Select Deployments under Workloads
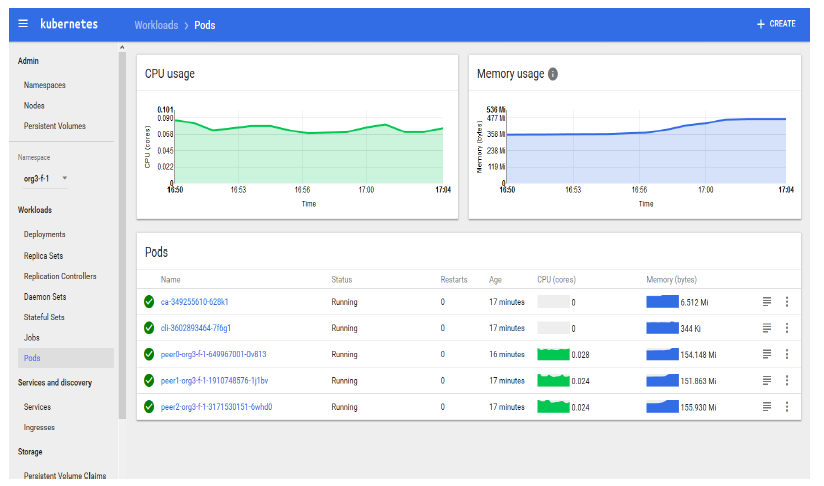Viewport: 824px width, 486px height. coord(45,234)
